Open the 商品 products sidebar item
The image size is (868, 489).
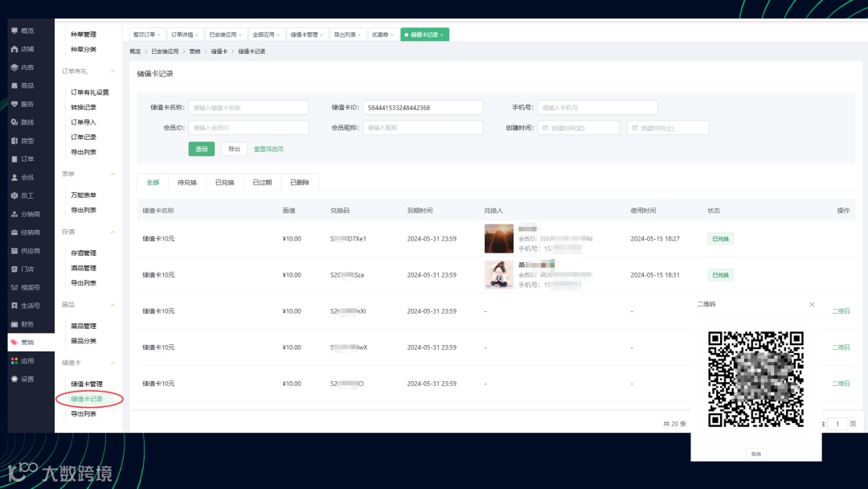[23, 85]
